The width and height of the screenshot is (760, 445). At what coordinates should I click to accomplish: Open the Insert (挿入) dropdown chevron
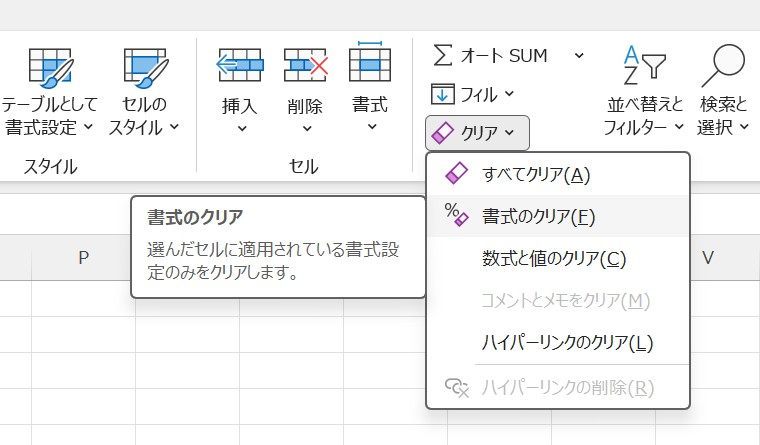tap(240, 129)
